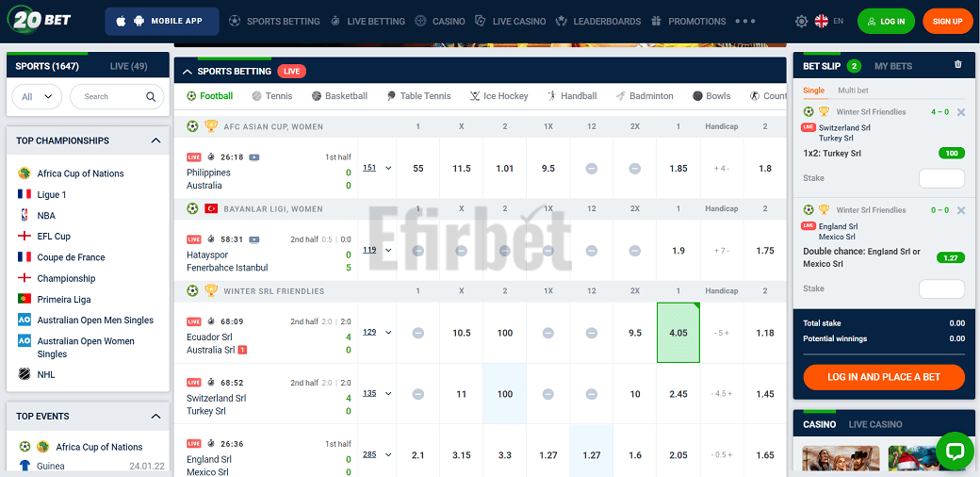Collapse the Top Events panel
980x477 pixels.
coord(155,417)
